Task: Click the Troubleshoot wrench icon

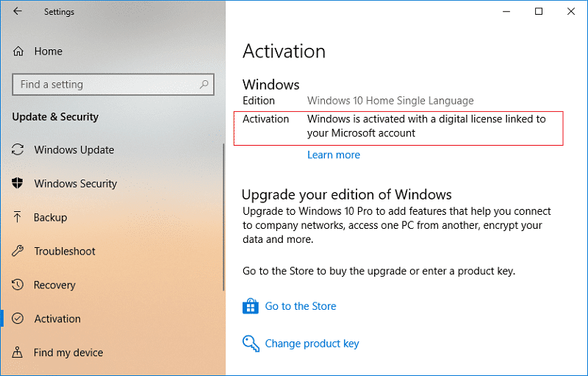Action: click(x=18, y=252)
